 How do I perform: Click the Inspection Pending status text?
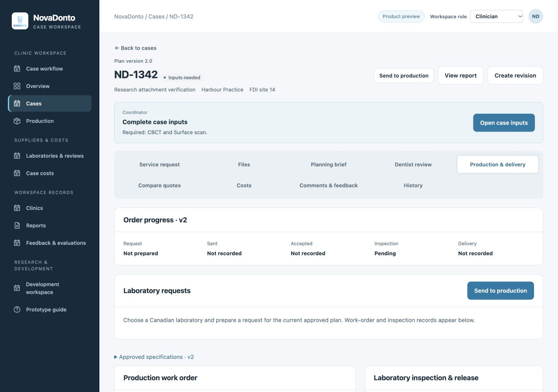coord(385,253)
